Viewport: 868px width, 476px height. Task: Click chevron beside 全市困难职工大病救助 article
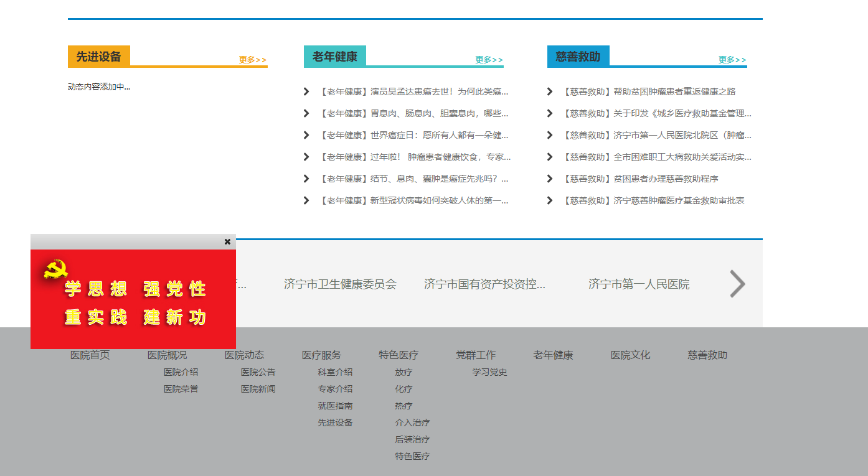(549, 157)
